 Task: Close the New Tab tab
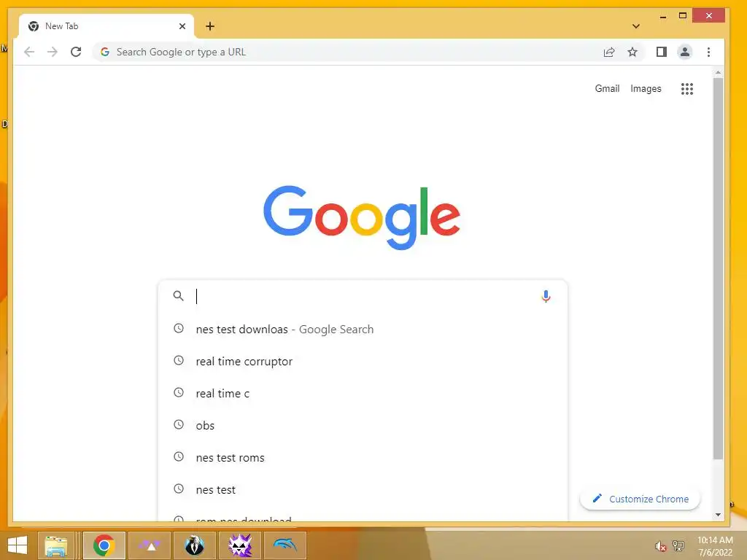(182, 26)
